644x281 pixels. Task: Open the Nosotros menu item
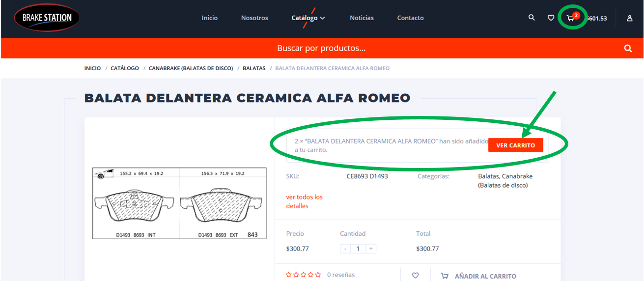254,18
